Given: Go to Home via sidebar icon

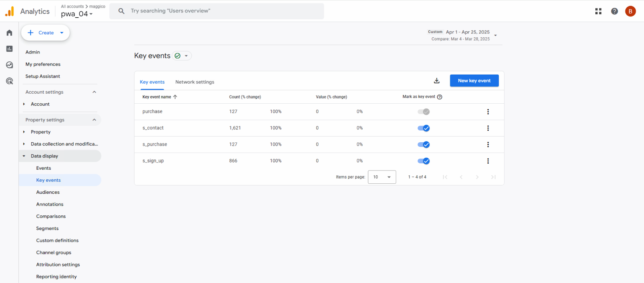Looking at the screenshot, I should [9, 33].
